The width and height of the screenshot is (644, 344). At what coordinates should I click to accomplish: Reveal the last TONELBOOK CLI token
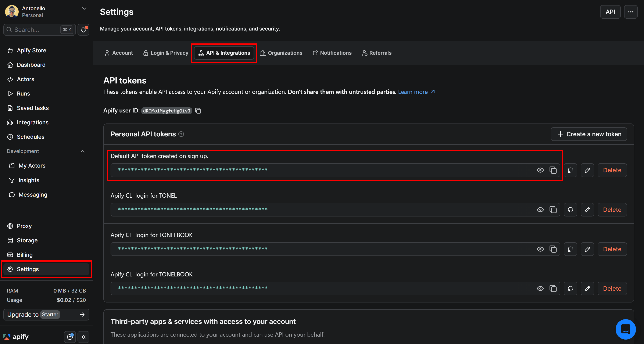[540, 289]
